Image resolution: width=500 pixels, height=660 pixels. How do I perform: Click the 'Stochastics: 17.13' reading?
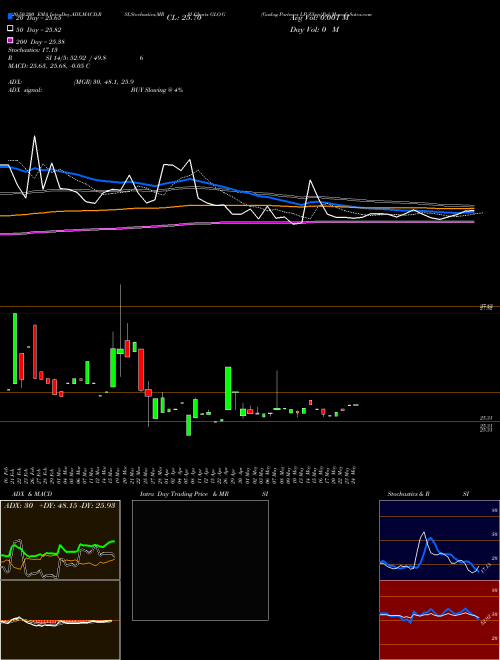click(33, 50)
